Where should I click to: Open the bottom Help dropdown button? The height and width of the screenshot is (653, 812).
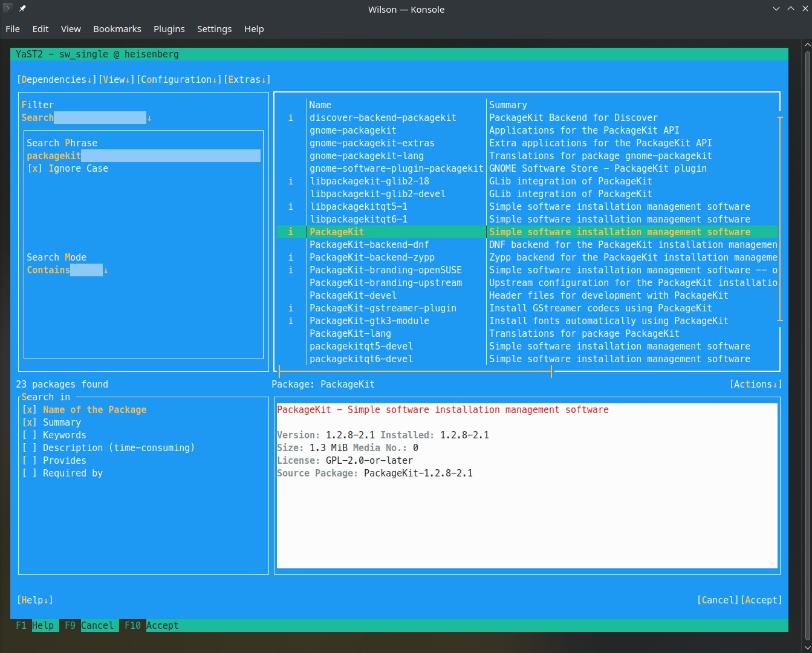[35, 600]
